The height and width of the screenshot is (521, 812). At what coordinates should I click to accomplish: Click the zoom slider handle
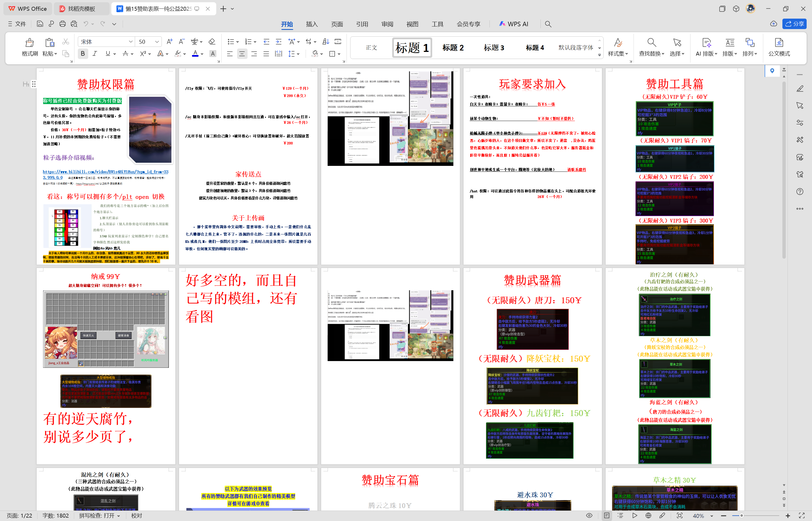coord(741,516)
